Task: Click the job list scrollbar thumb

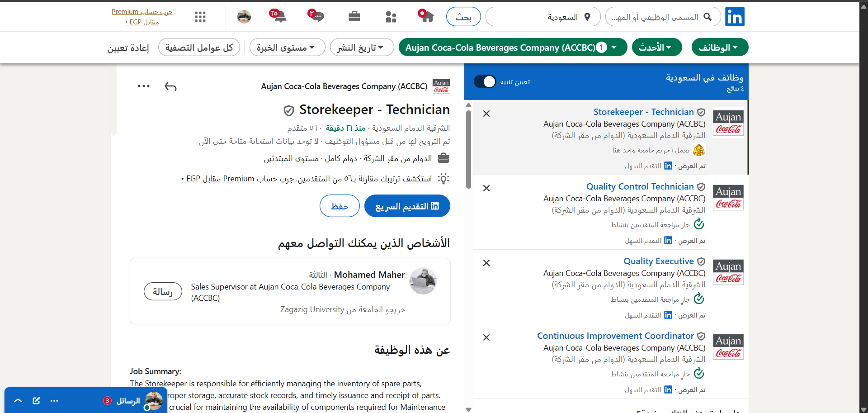Action: tap(468, 149)
